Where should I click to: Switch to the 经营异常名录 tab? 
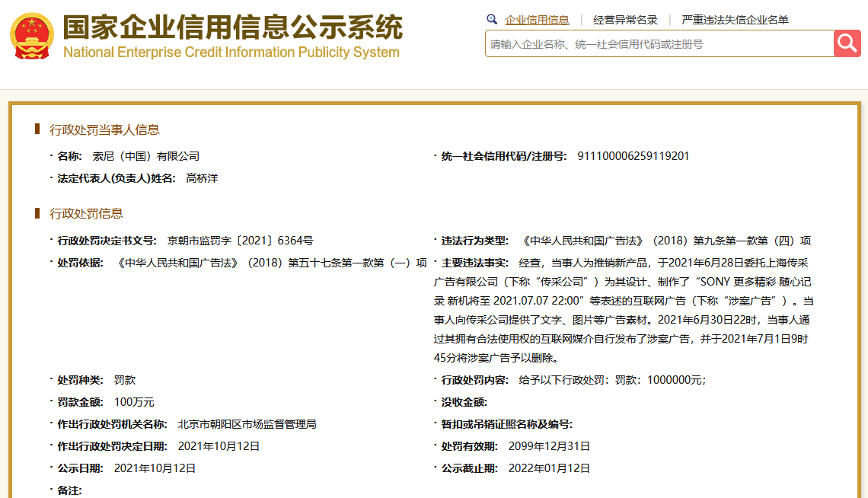[x=624, y=19]
